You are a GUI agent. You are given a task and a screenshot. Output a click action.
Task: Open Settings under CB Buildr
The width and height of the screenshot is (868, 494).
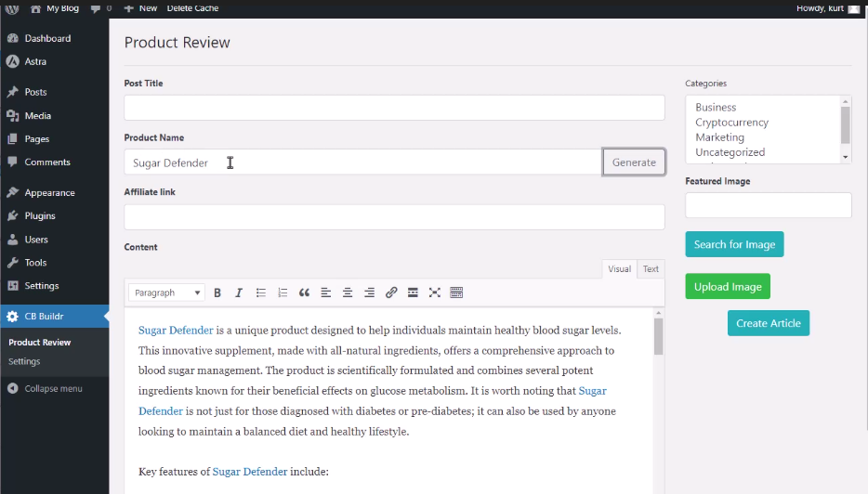(24, 361)
